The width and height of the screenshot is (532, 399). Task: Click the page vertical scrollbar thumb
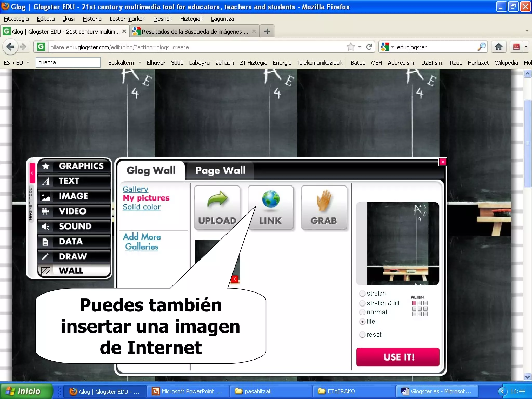pos(527,143)
